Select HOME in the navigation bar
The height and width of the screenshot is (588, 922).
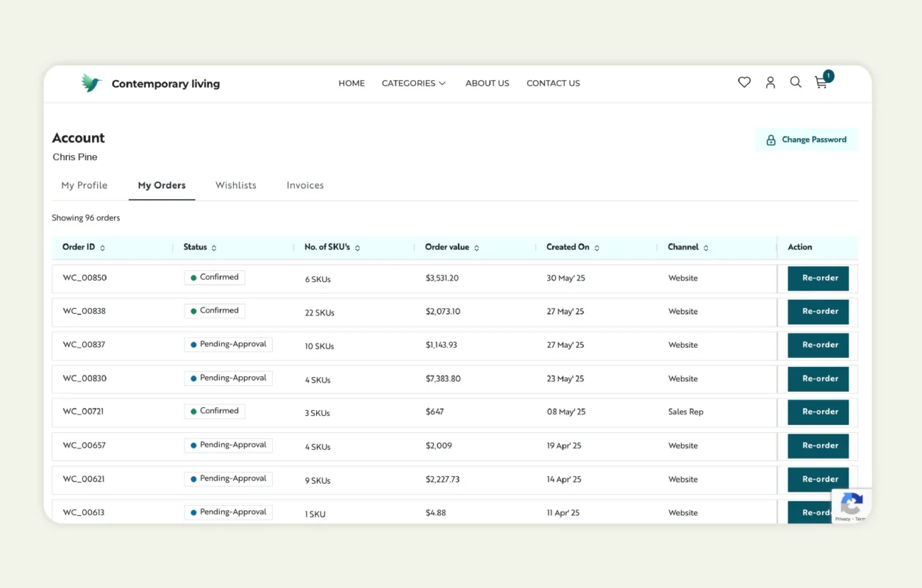(351, 83)
